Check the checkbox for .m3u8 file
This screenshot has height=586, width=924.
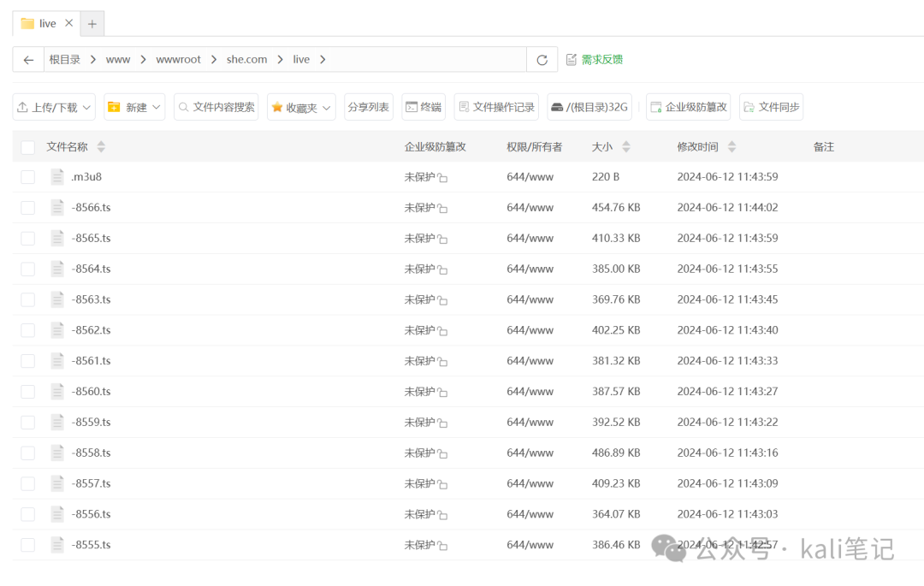tap(27, 176)
